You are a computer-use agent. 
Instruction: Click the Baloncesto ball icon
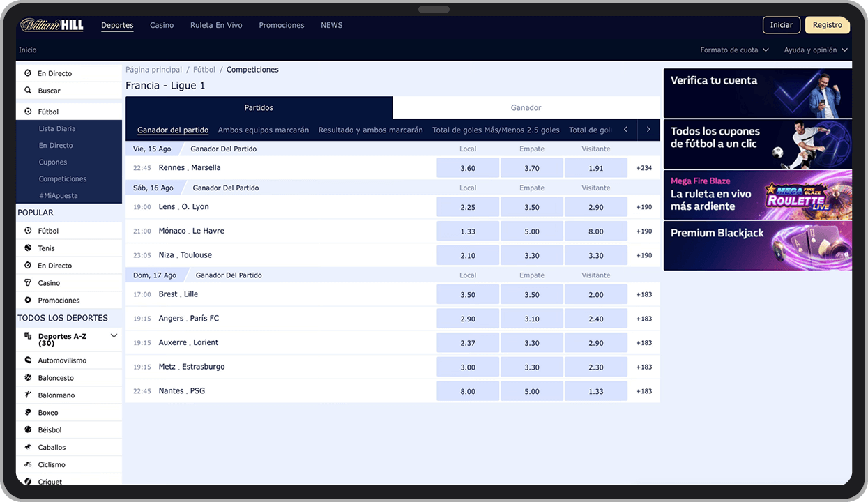[x=28, y=378]
